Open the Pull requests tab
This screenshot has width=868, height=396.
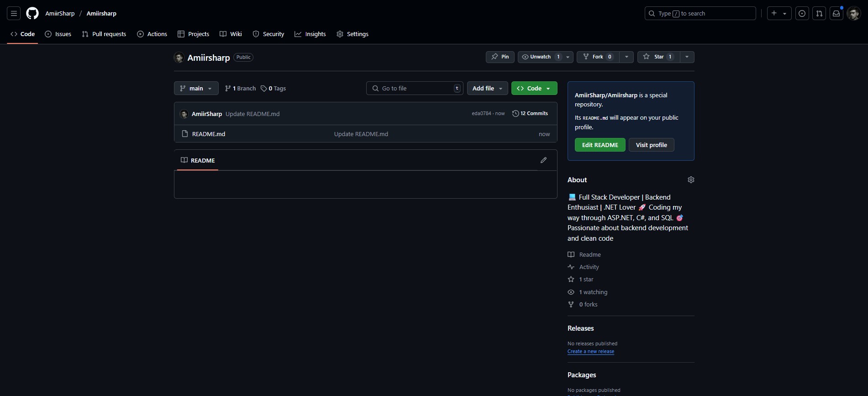[104, 34]
